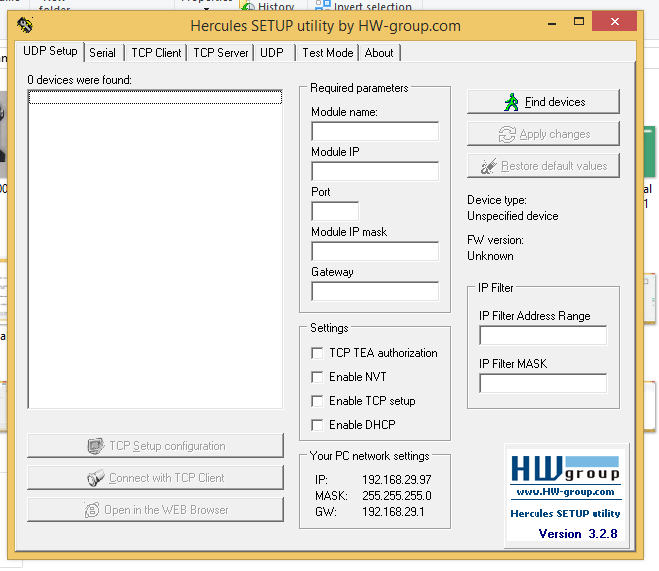
Task: Click the Gateway text field
Action: point(375,291)
